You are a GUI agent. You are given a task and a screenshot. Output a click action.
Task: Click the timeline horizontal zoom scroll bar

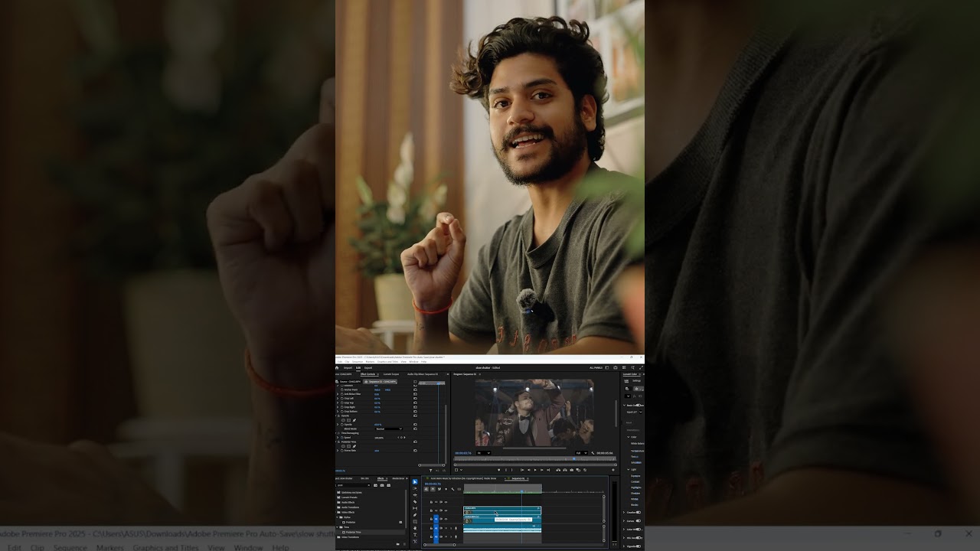(439, 545)
